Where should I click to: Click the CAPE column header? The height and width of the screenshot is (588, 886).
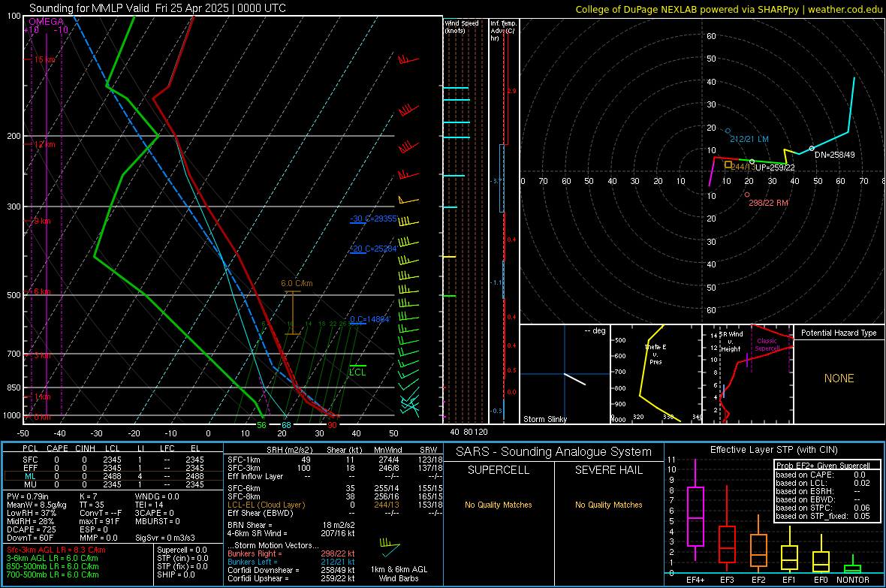(x=57, y=448)
